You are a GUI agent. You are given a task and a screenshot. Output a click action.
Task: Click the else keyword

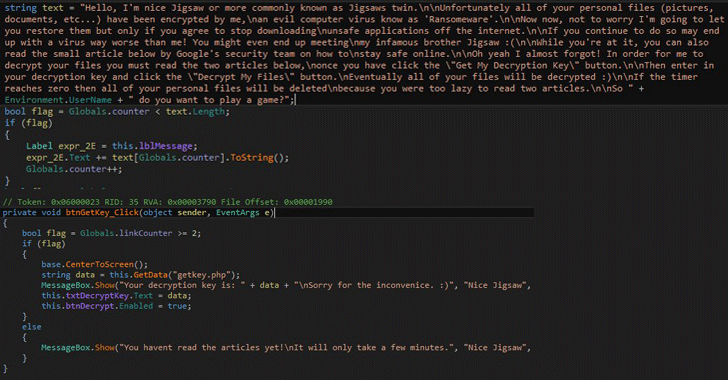pyautogui.click(x=32, y=327)
